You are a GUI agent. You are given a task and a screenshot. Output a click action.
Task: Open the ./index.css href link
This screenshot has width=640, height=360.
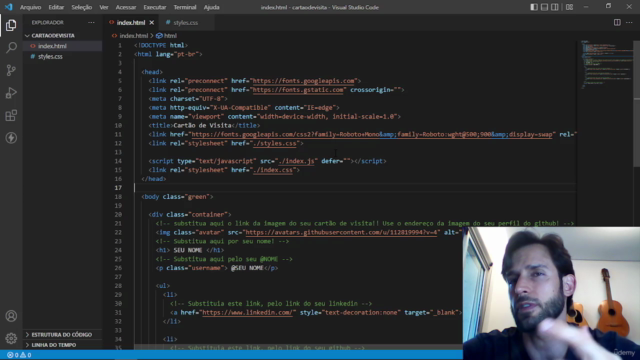pos(273,170)
